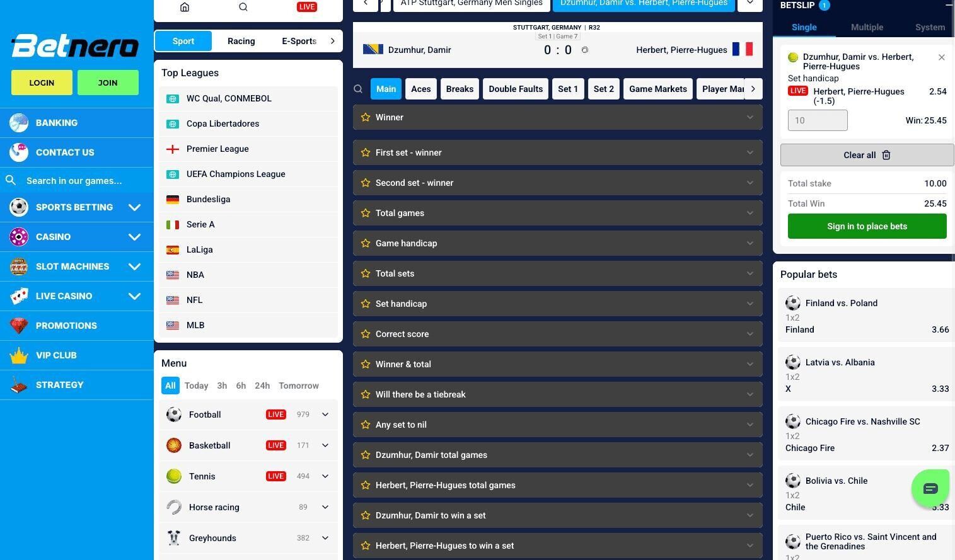Viewport: 955px width, 560px height.
Task: Favorite the Winner & total market
Action: (x=365, y=364)
